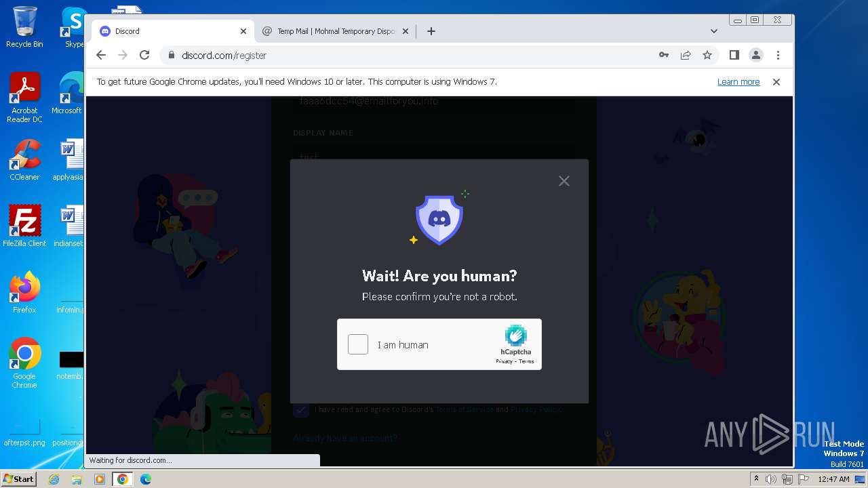Open the afterpst.png desktop file

pyautogui.click(x=24, y=431)
